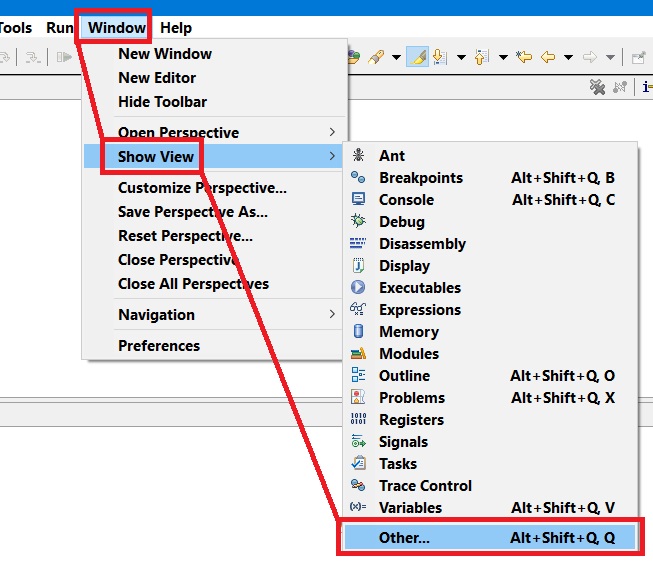This screenshot has height=563, width=653.
Task: Open the Registers view entry
Action: [410, 420]
